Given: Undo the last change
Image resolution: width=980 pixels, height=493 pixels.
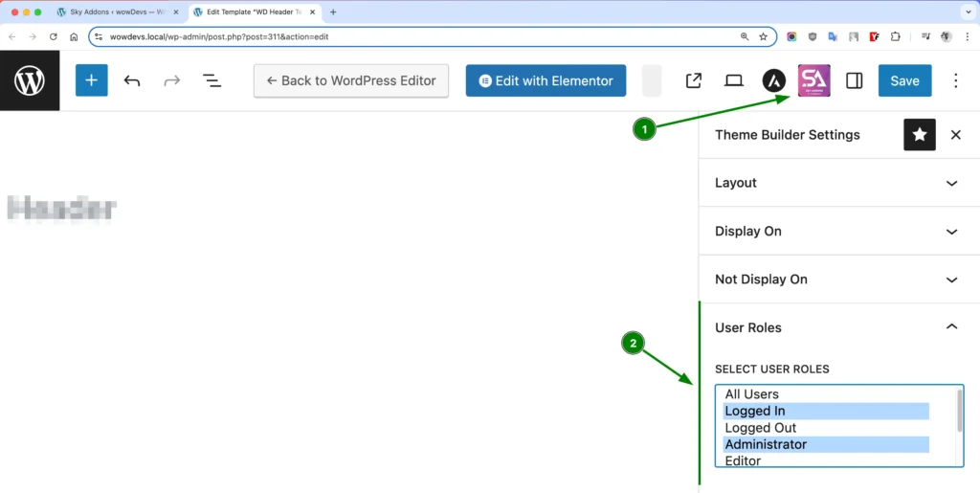Looking at the screenshot, I should pos(132,80).
